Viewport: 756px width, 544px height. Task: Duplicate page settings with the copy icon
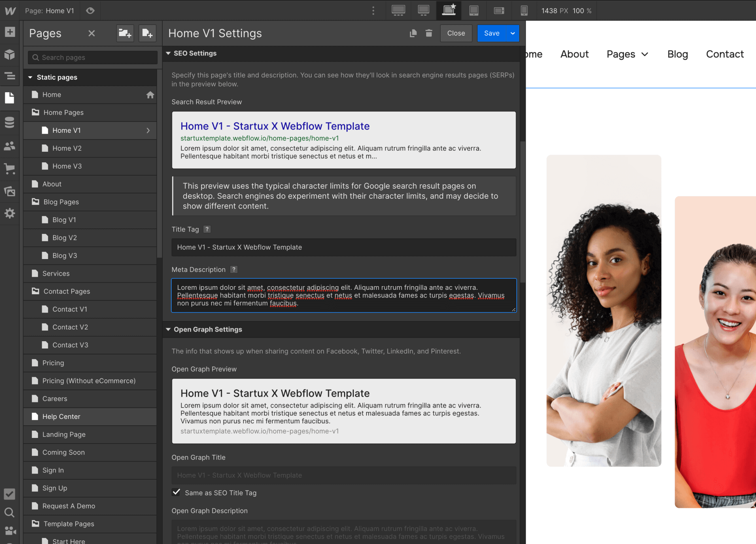[413, 33]
